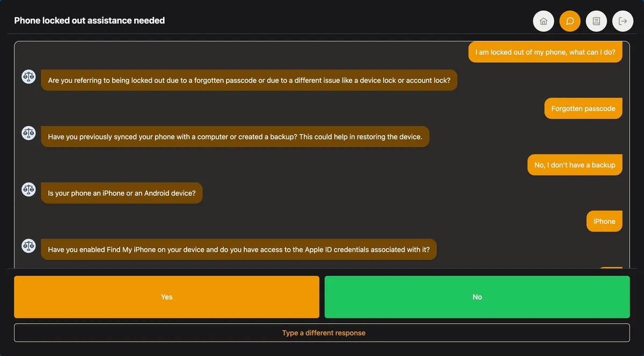Click the avatar beside iPhone or Android question

28,190
